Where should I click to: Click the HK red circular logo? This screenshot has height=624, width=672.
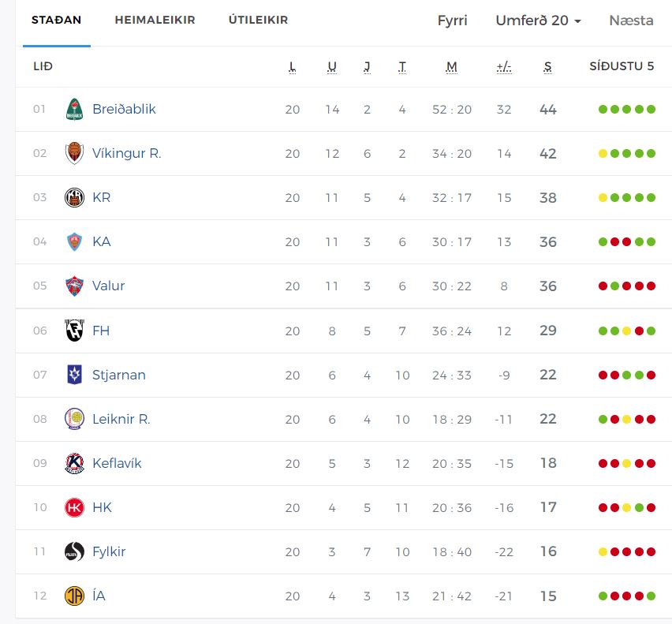(74, 507)
